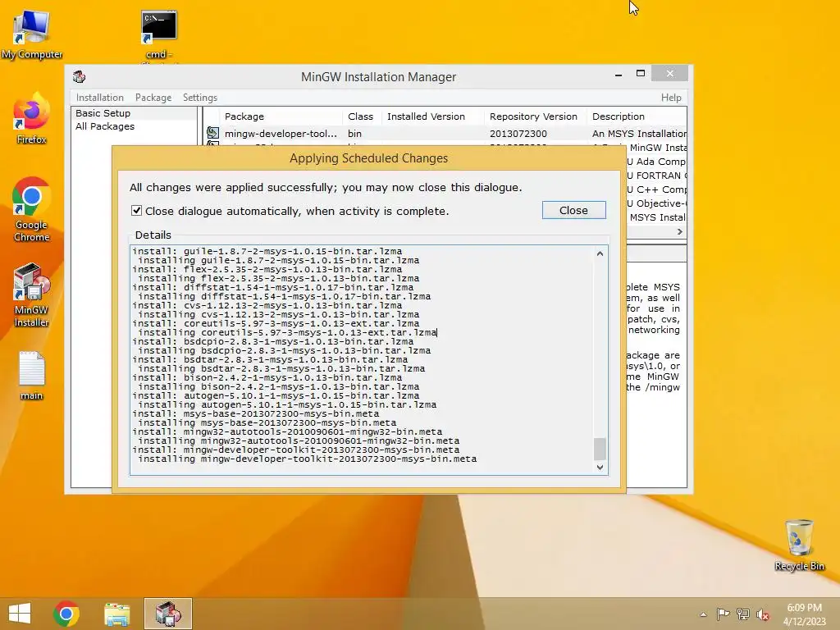This screenshot has width=840, height=630.
Task: Select All Packages in left pane
Action: (x=105, y=126)
